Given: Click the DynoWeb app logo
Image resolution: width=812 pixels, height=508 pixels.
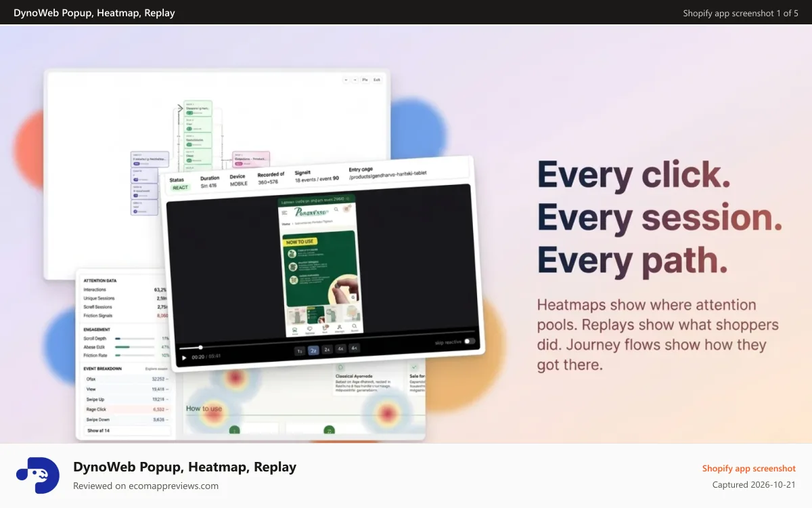Looking at the screenshot, I should pos(37,475).
